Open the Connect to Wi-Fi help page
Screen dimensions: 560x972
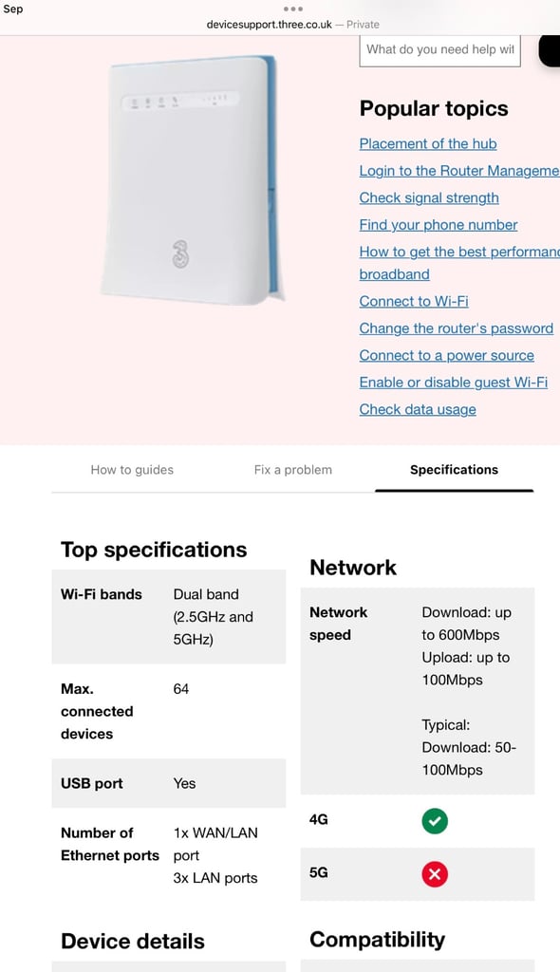414,301
